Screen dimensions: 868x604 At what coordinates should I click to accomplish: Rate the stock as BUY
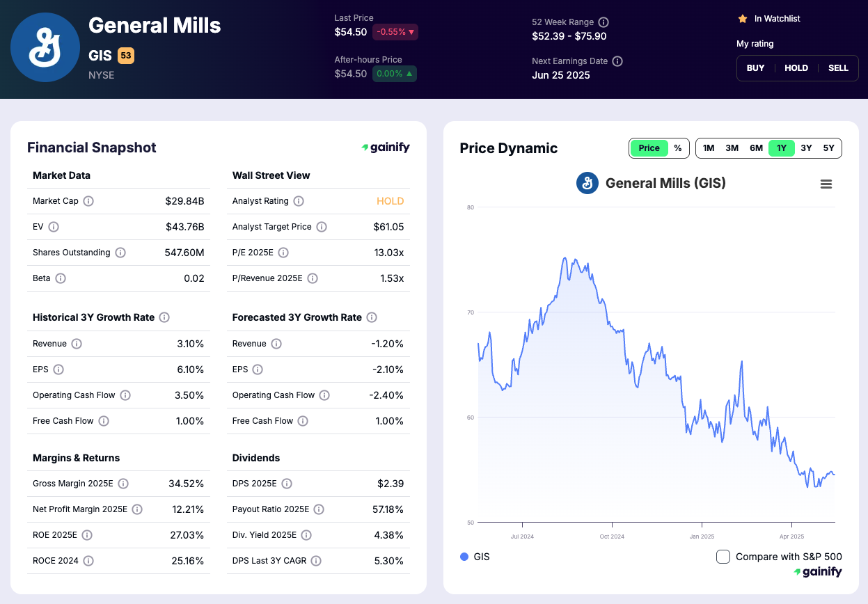point(755,68)
